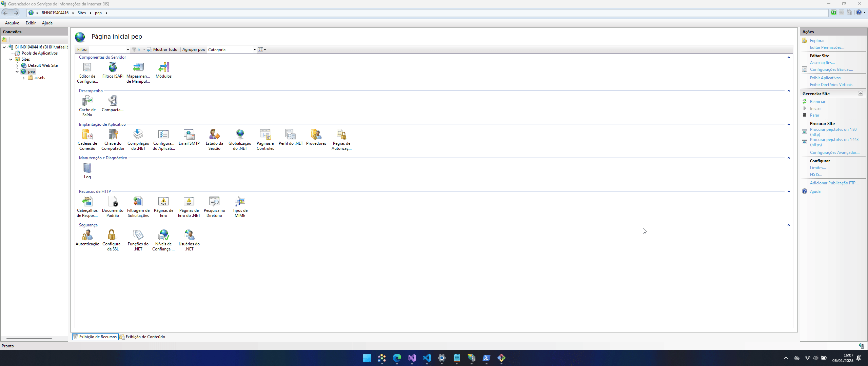The width and height of the screenshot is (868, 366).
Task: Open Visual Studio Code from taskbar
Action: click(x=427, y=358)
